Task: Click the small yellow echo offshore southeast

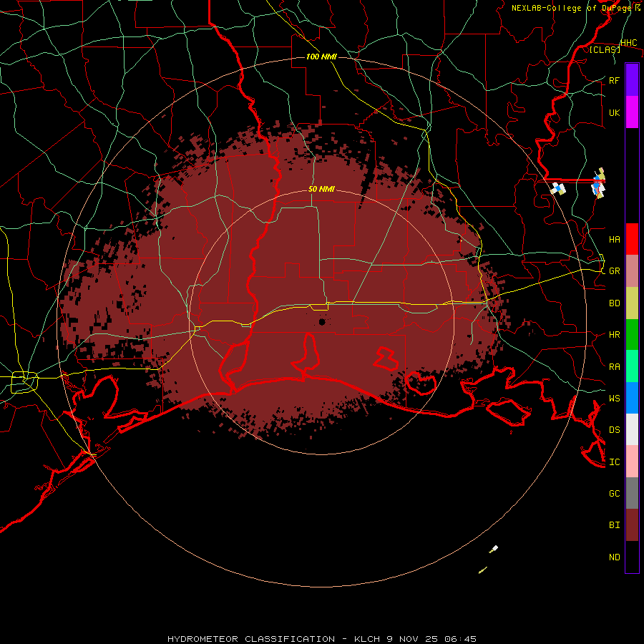Action: [x=483, y=570]
